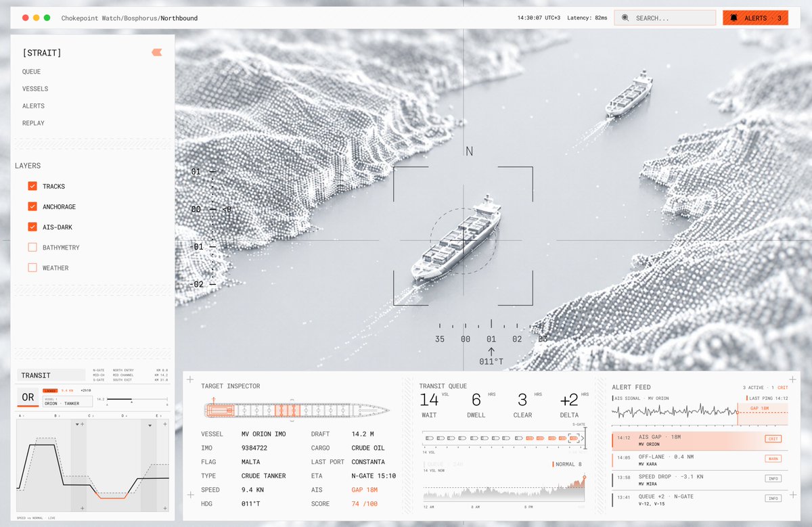Open the marker dropdown in chart section B
This screenshot has width=812, height=527.
coord(77,425)
